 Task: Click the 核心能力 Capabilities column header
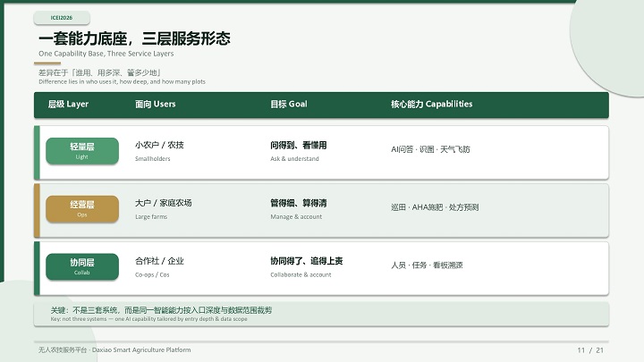click(431, 105)
